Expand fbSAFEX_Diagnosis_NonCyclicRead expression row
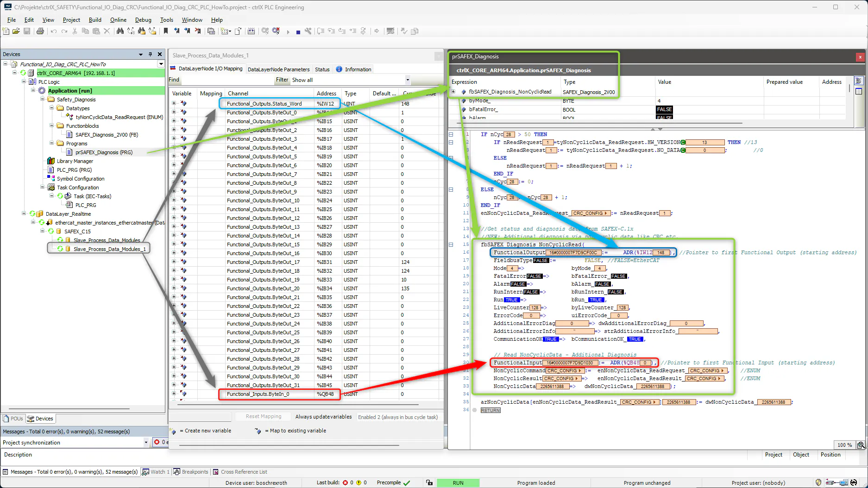Screen dimensions: 868x488 click(453, 92)
